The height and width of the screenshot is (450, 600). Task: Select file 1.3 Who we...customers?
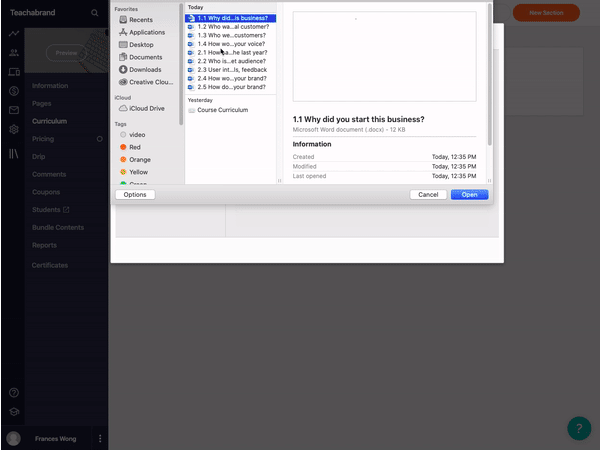(x=230, y=35)
